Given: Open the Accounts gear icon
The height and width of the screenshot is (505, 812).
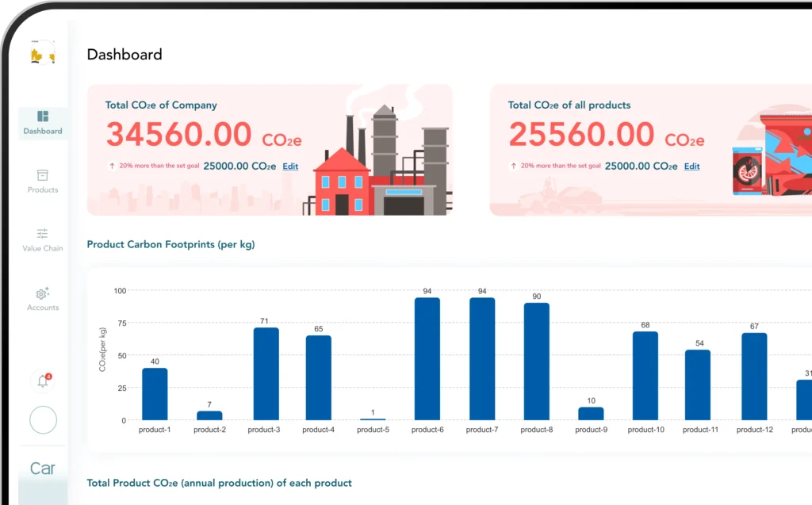Looking at the screenshot, I should pyautogui.click(x=43, y=293).
